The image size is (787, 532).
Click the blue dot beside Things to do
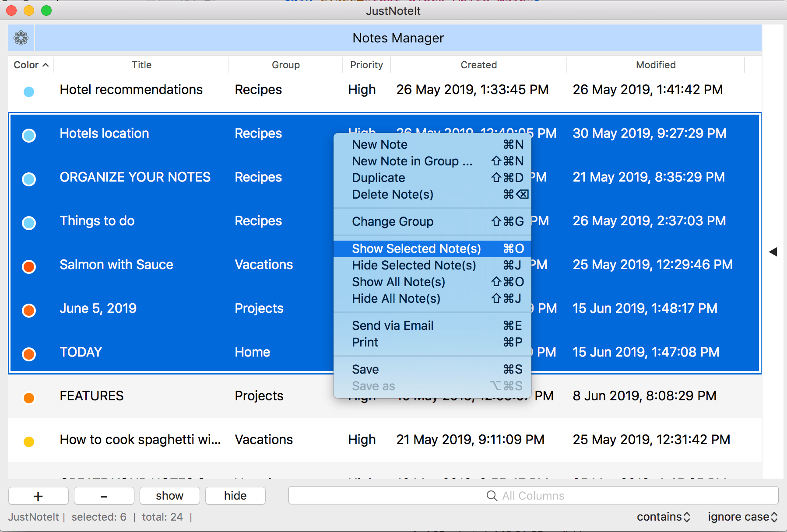(x=28, y=223)
